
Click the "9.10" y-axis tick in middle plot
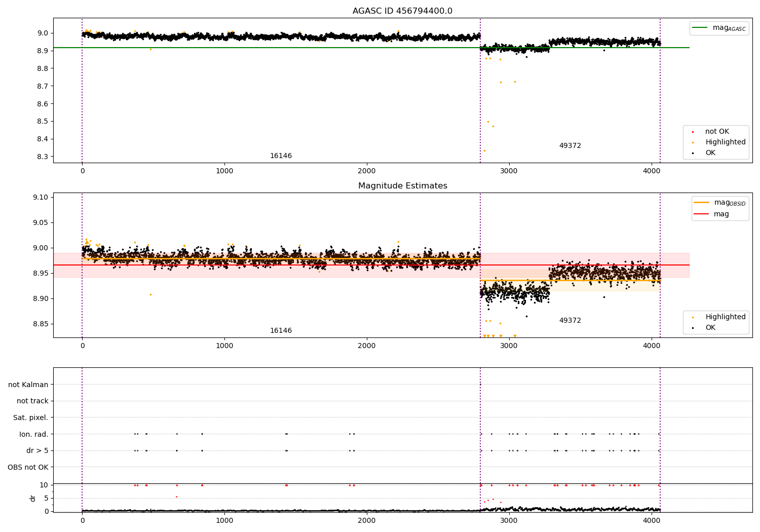tap(40, 198)
